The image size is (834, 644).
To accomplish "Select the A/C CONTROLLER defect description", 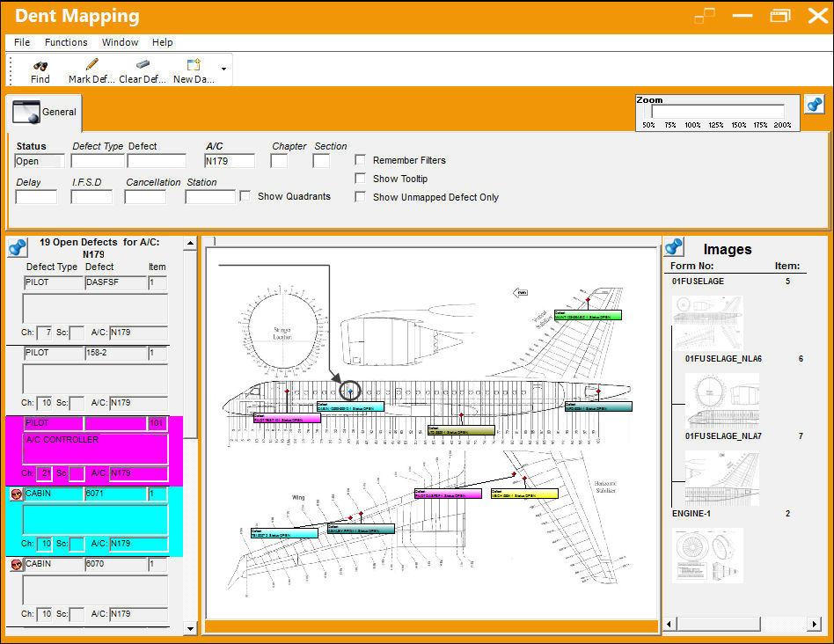I will click(95, 449).
